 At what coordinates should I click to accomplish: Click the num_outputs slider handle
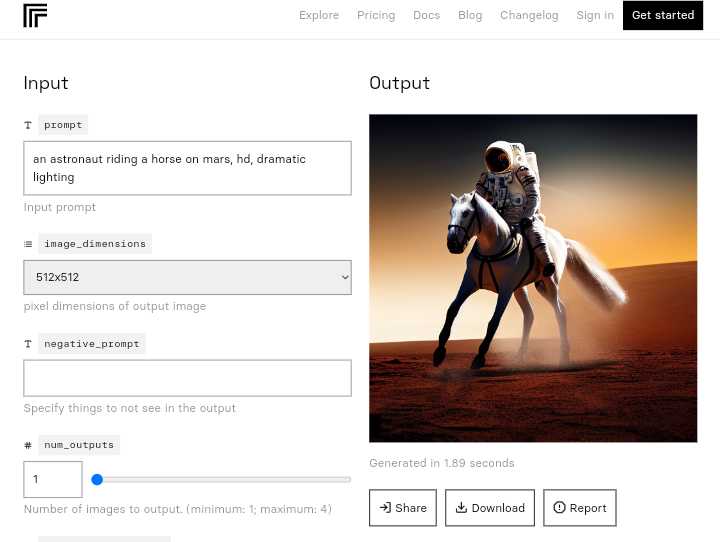coord(97,480)
